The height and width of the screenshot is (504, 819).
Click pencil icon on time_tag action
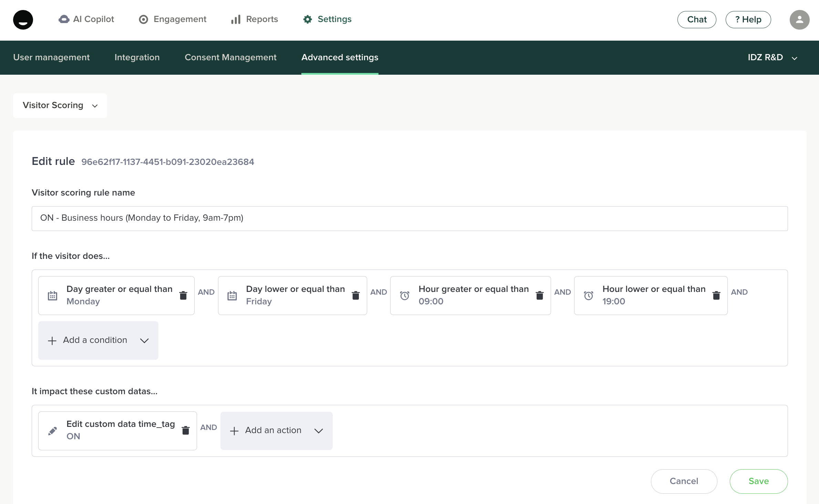pyautogui.click(x=52, y=431)
